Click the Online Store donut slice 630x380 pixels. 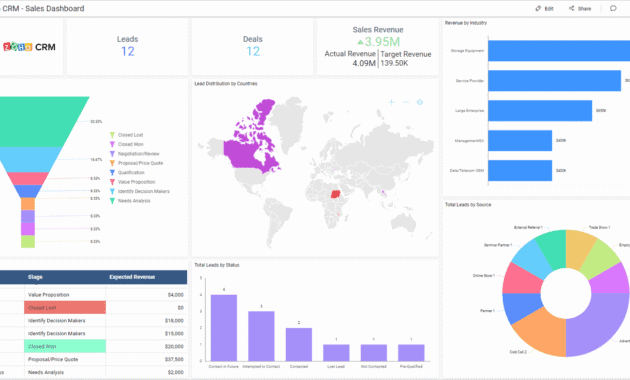coord(521,279)
